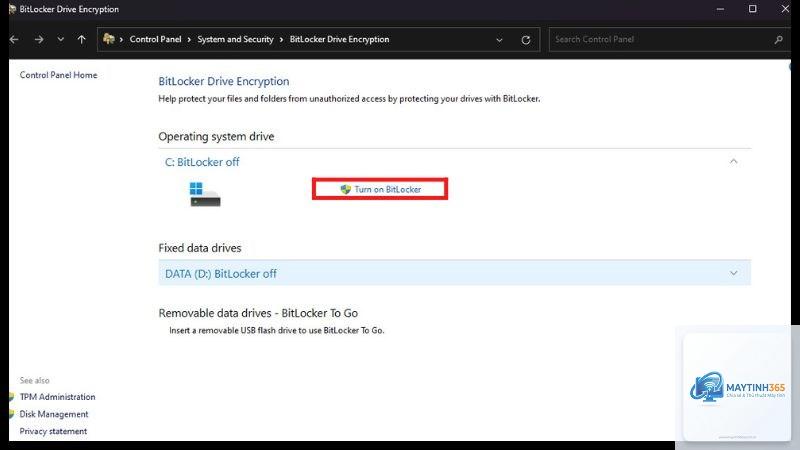Close the BitLocker window

coord(785,9)
